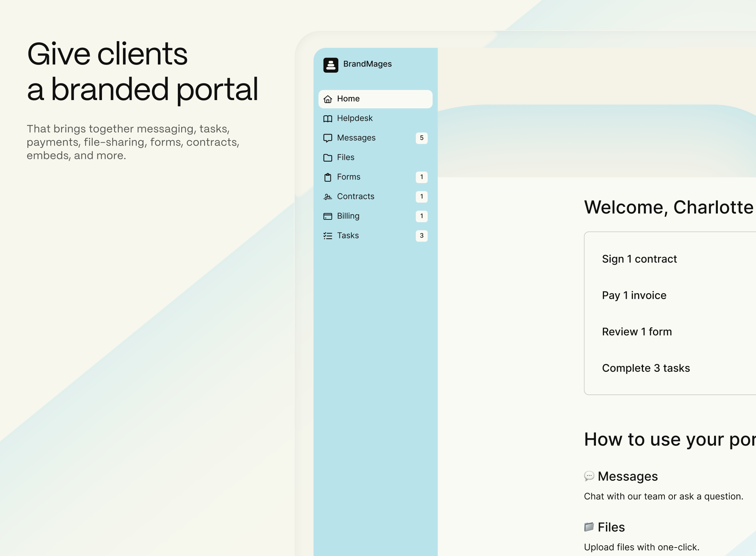
Task: Click the Tasks badge showing 3
Action: [421, 236]
